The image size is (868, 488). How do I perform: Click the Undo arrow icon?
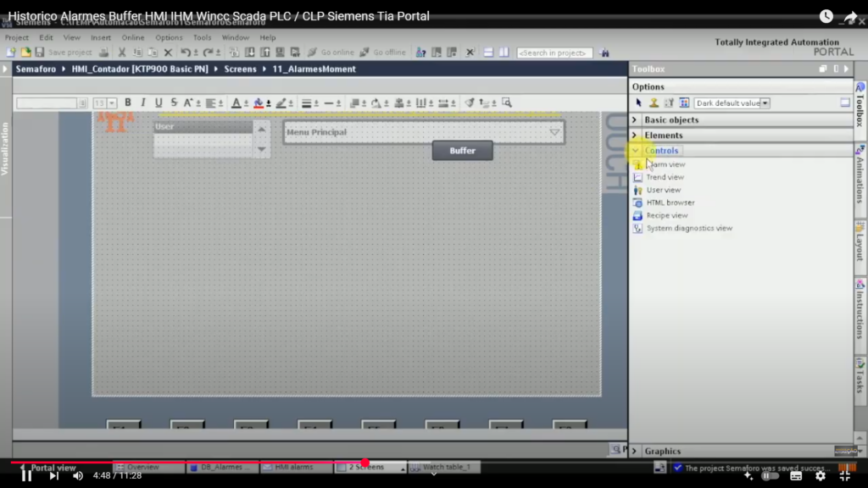pyautogui.click(x=186, y=53)
